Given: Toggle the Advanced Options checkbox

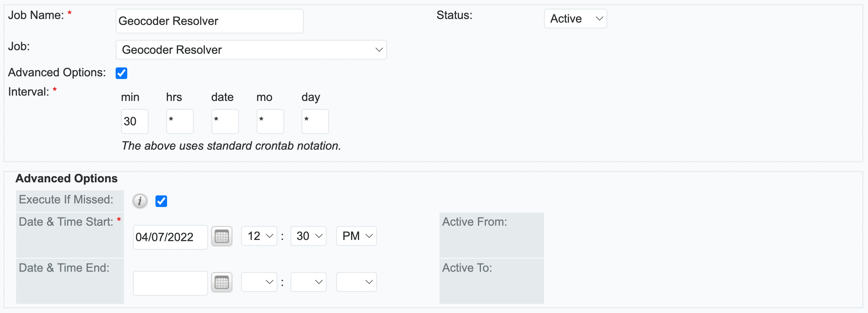Looking at the screenshot, I should click(121, 73).
